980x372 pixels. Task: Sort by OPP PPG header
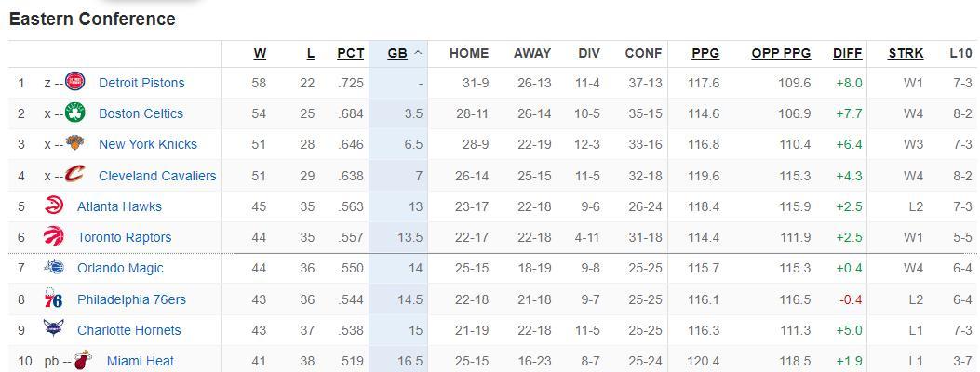pos(781,53)
